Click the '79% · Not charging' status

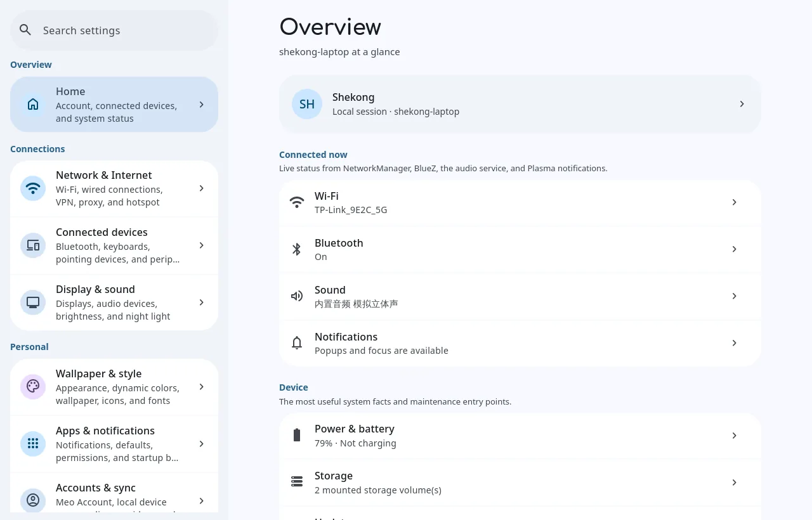tap(355, 443)
